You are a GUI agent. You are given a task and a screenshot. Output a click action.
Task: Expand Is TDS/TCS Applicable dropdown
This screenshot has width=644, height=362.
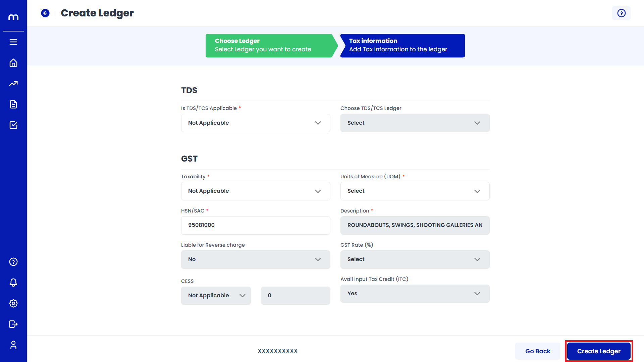click(x=256, y=123)
